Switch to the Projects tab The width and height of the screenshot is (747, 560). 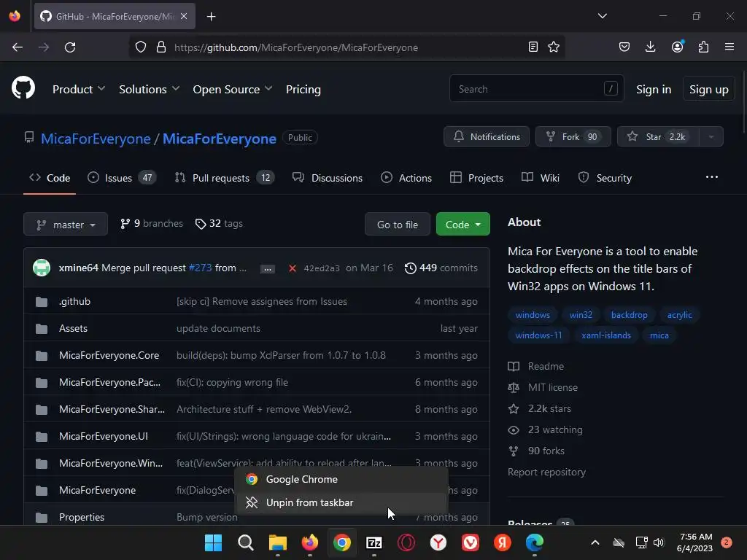pos(476,178)
